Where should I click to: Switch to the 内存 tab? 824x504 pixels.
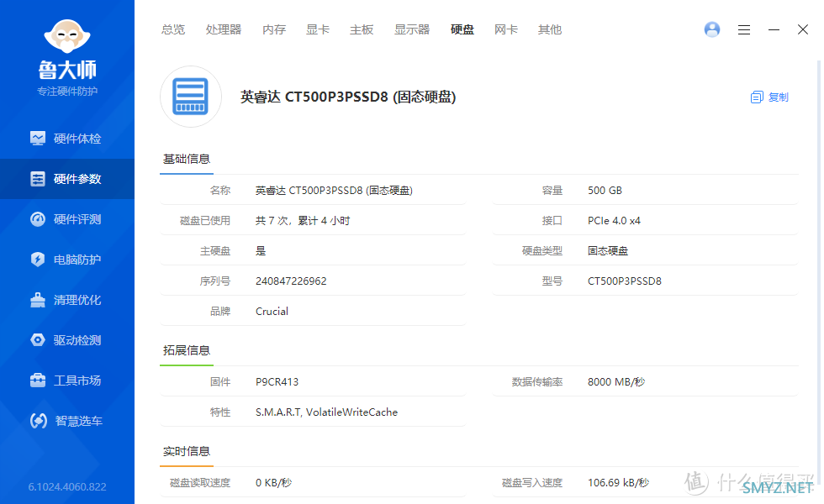tap(274, 29)
